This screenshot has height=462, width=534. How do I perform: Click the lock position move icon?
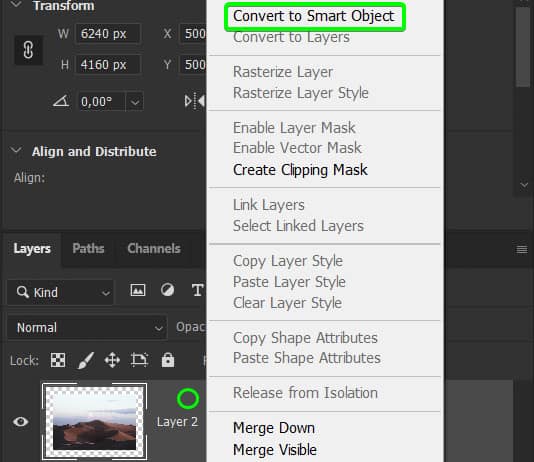click(112, 360)
